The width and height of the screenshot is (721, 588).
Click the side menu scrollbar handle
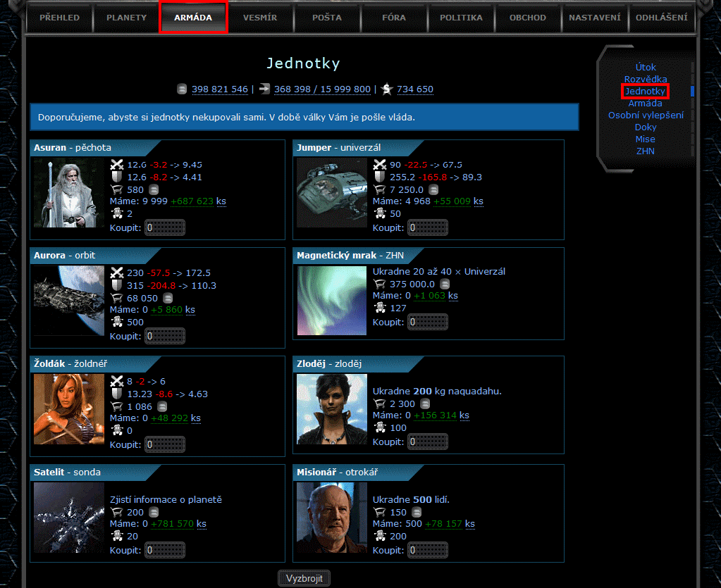(x=693, y=91)
